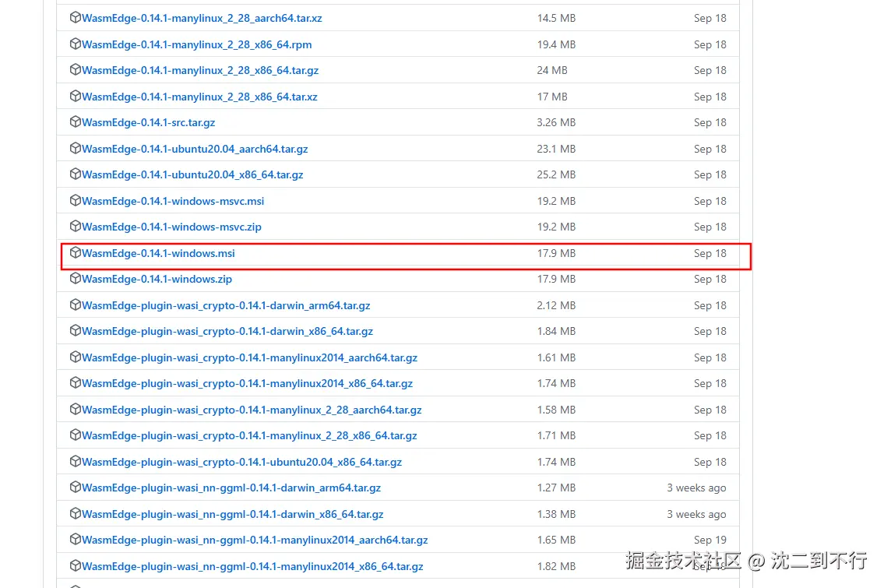Open wasi_crypto ubuntu20.04_x86_64.tar.gz plugin link
Screen dimensions: 884x588
tap(242, 462)
